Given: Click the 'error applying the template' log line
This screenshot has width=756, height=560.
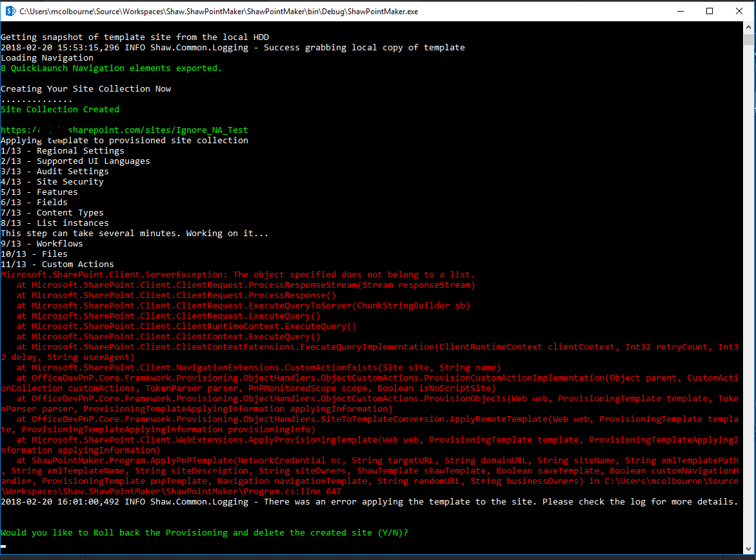Looking at the screenshot, I should [x=370, y=502].
